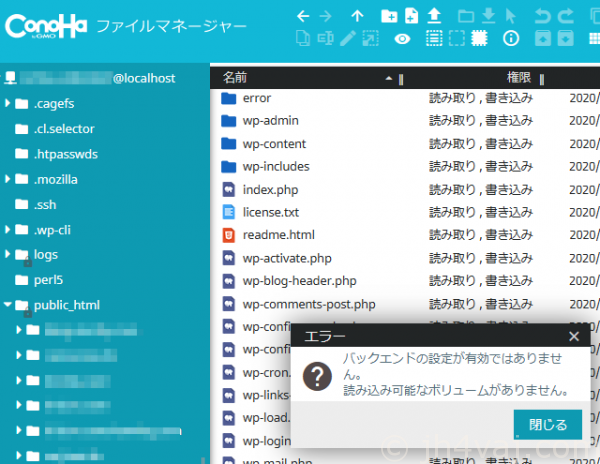Close the エラー dialog with the X
Screen dimensions: 600x464
pos(573,337)
